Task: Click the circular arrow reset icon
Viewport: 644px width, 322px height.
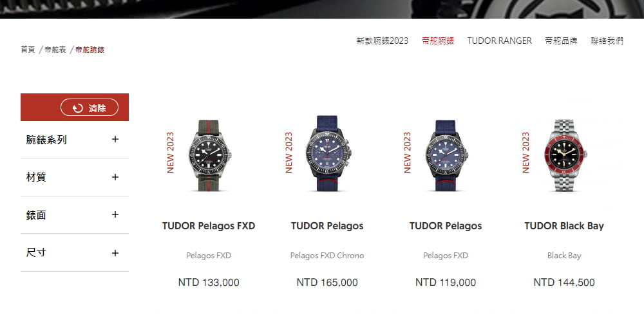Action: coord(78,108)
